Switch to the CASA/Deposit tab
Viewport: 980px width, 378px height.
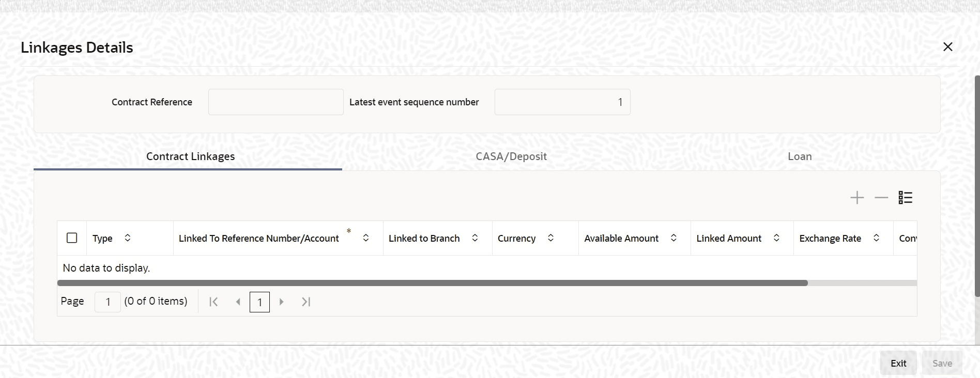click(511, 156)
